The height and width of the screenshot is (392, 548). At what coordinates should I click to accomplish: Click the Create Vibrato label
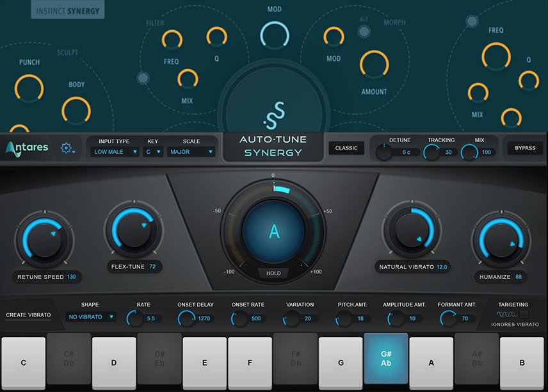[28, 315]
